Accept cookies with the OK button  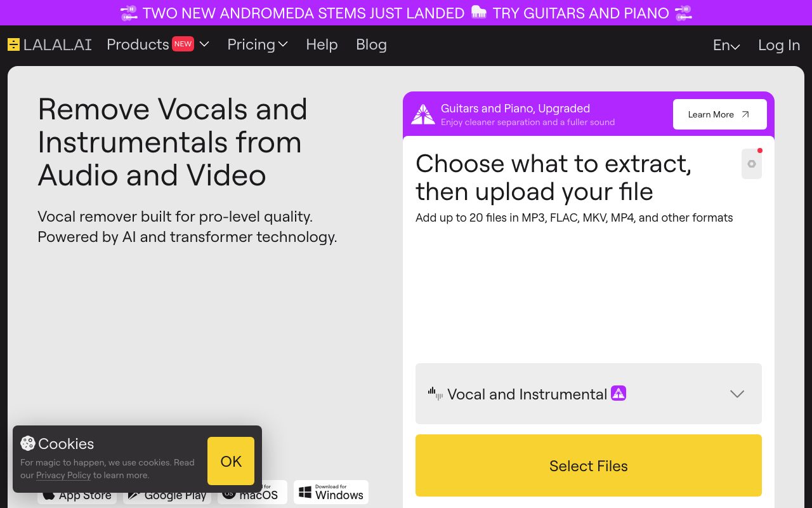point(231,461)
